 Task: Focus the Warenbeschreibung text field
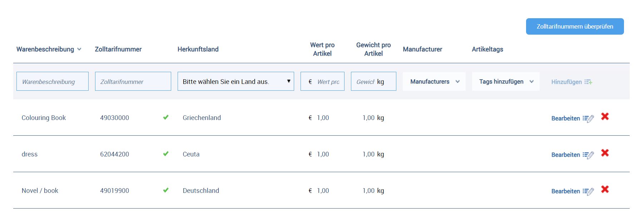(x=53, y=81)
